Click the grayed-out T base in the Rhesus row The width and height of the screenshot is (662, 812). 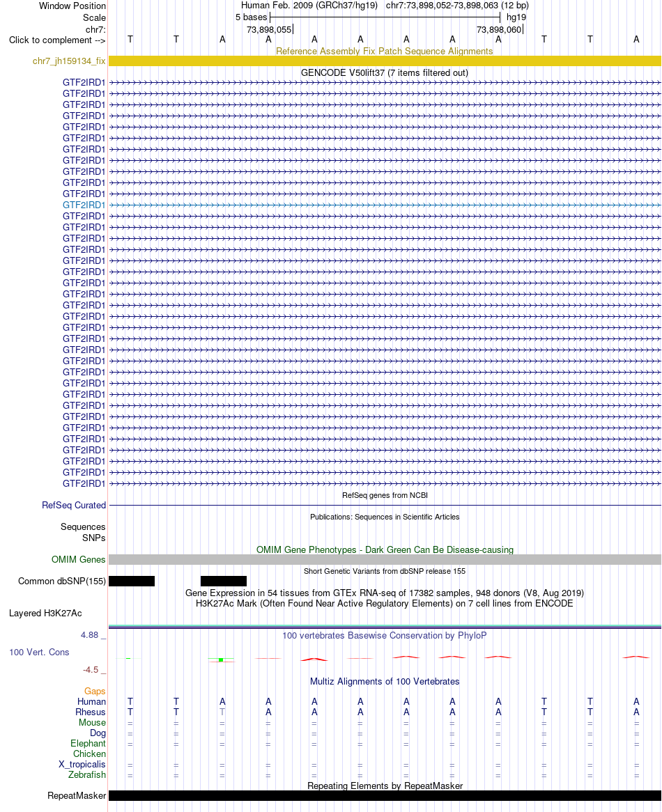(222, 712)
